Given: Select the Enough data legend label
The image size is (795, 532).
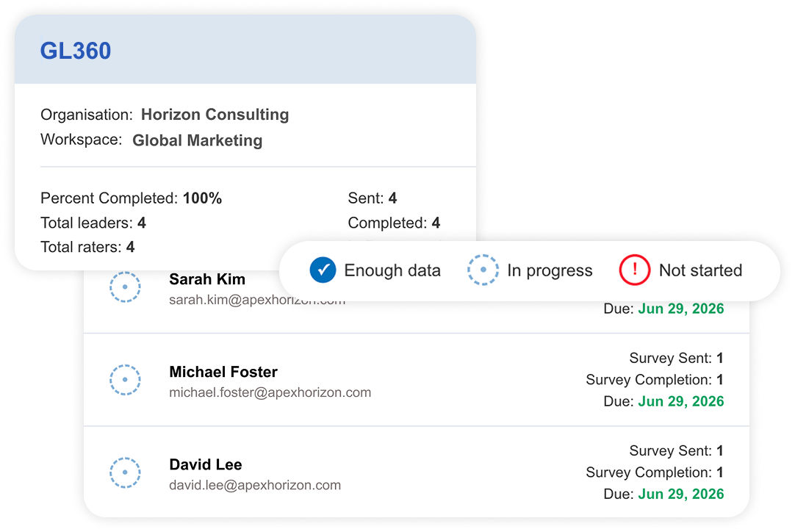Looking at the screenshot, I should tap(392, 270).
